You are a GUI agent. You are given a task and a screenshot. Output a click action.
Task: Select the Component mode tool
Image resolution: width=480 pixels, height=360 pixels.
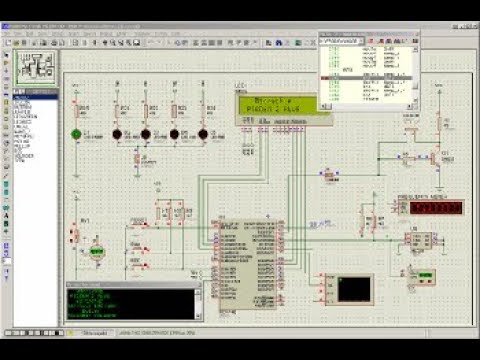coord(6,63)
